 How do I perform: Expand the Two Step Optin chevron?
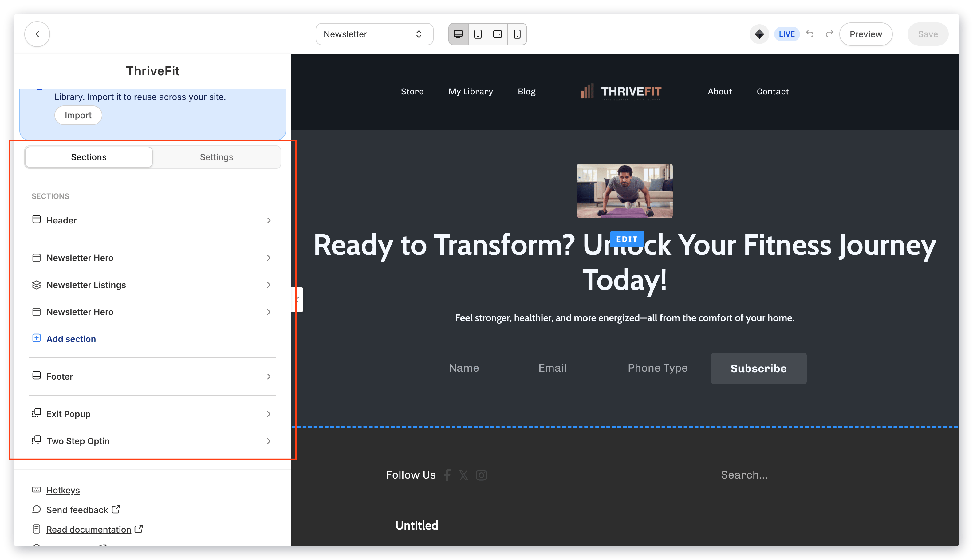[268, 441]
